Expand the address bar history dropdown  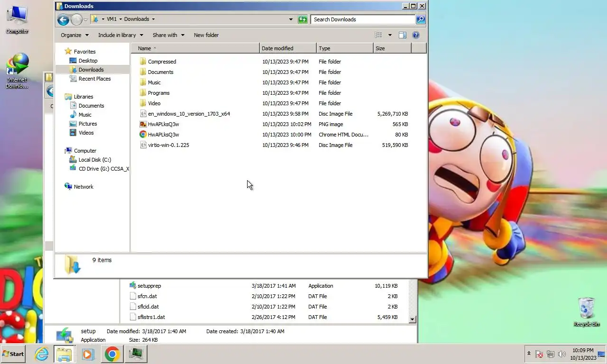pos(291,19)
